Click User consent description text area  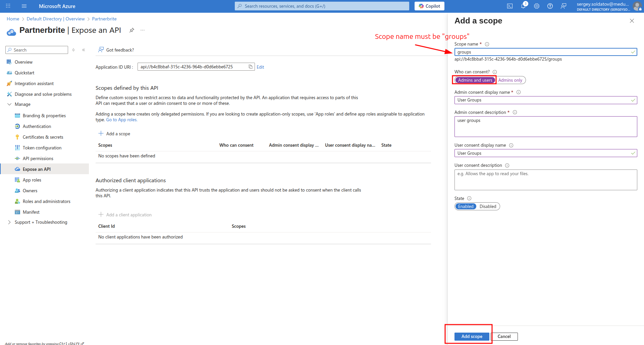pyautogui.click(x=546, y=180)
